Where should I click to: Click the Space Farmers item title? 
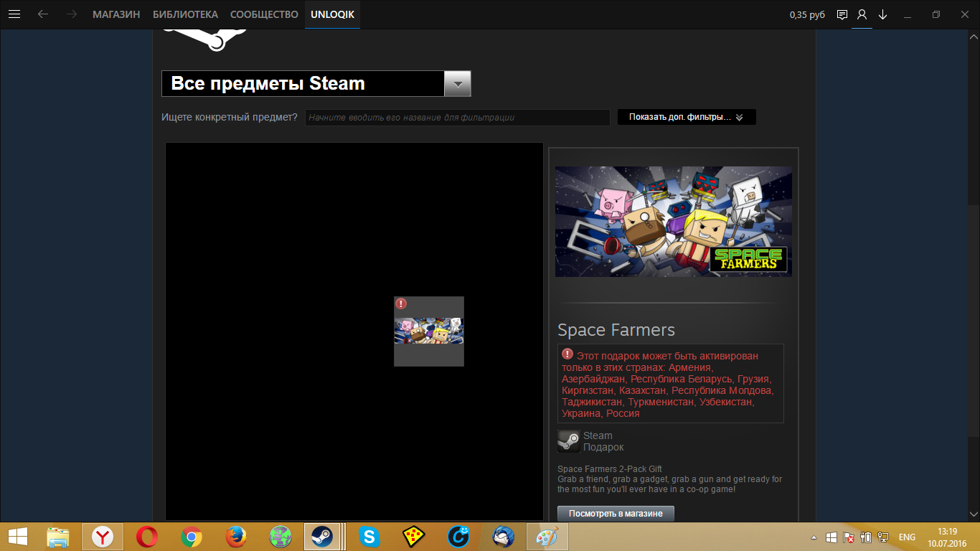tap(616, 330)
